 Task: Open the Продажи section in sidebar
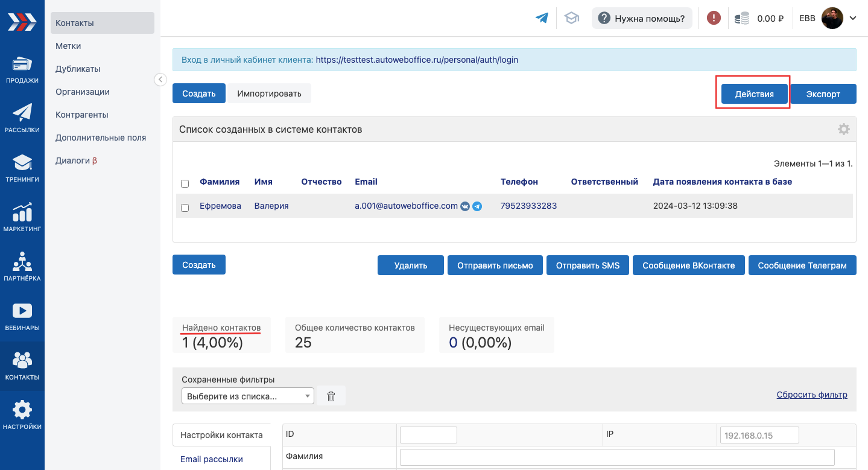coord(22,69)
